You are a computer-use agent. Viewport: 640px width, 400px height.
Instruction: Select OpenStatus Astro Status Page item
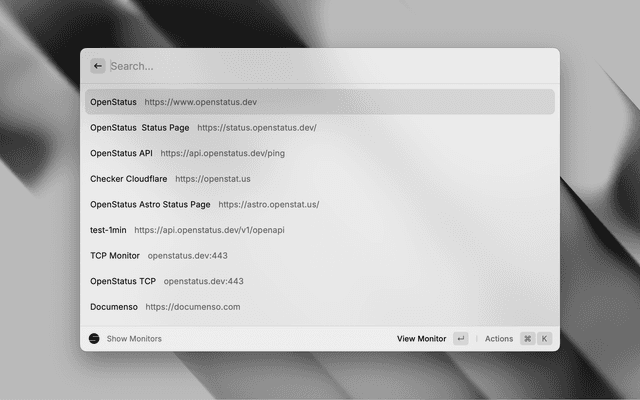[150, 204]
